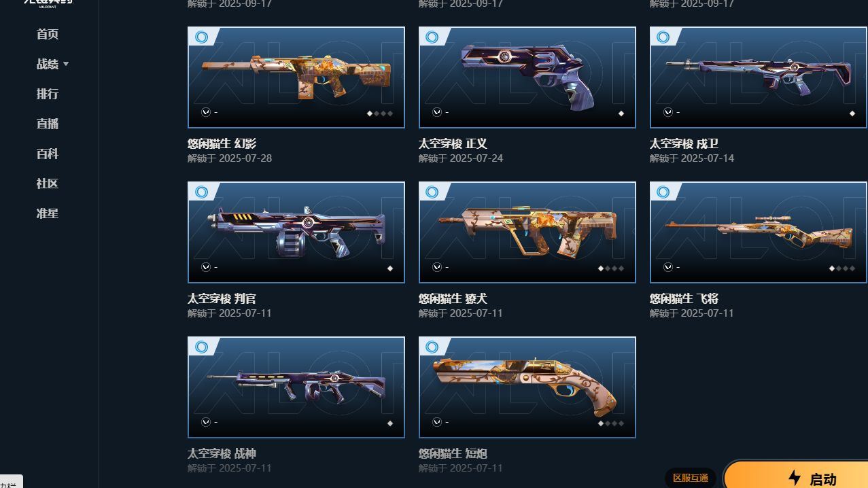Click the blue tier badge on 悠闲猫生 幻影 card
The image size is (868, 488).
tap(201, 37)
